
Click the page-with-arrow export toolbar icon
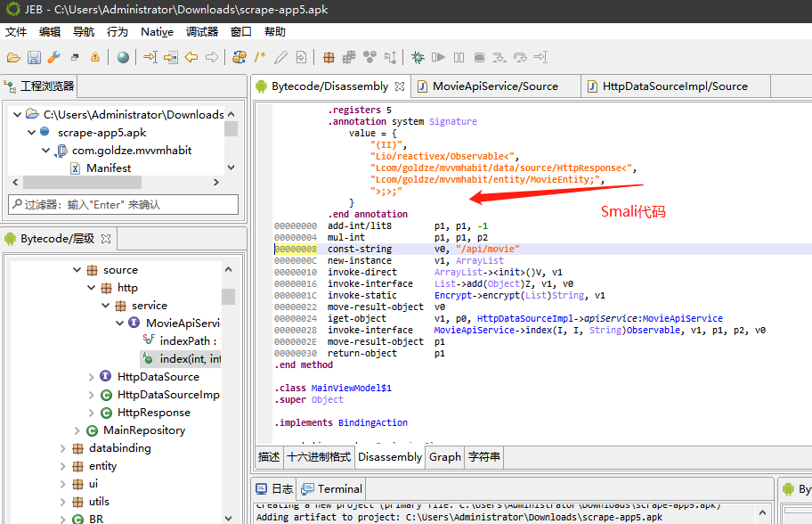coord(301,57)
